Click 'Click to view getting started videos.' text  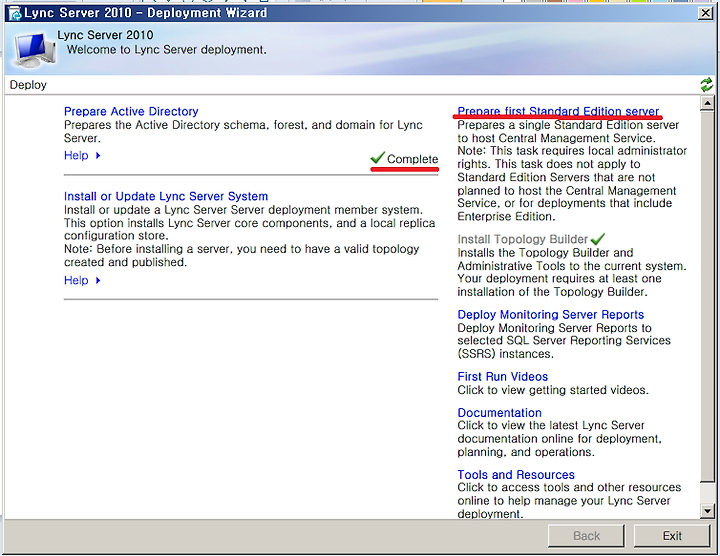tap(553, 390)
